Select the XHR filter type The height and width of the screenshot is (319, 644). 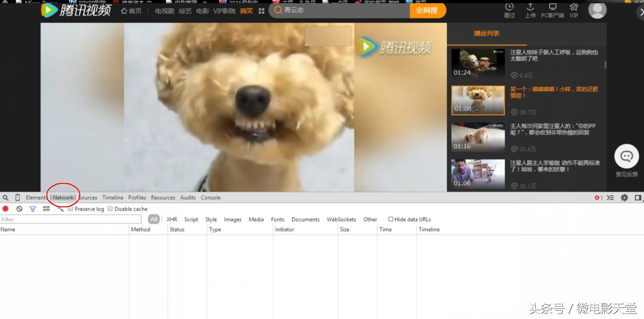click(172, 219)
